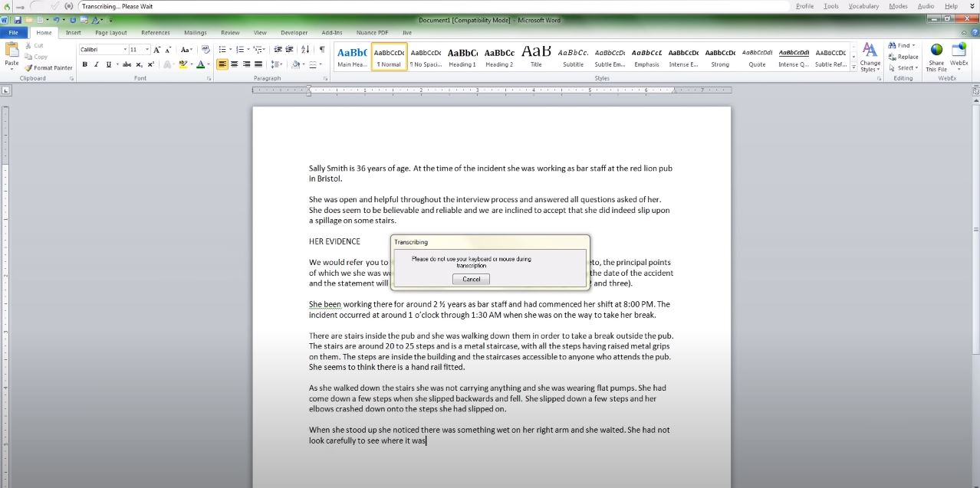
Task: Open the font size dropdown
Action: click(146, 50)
